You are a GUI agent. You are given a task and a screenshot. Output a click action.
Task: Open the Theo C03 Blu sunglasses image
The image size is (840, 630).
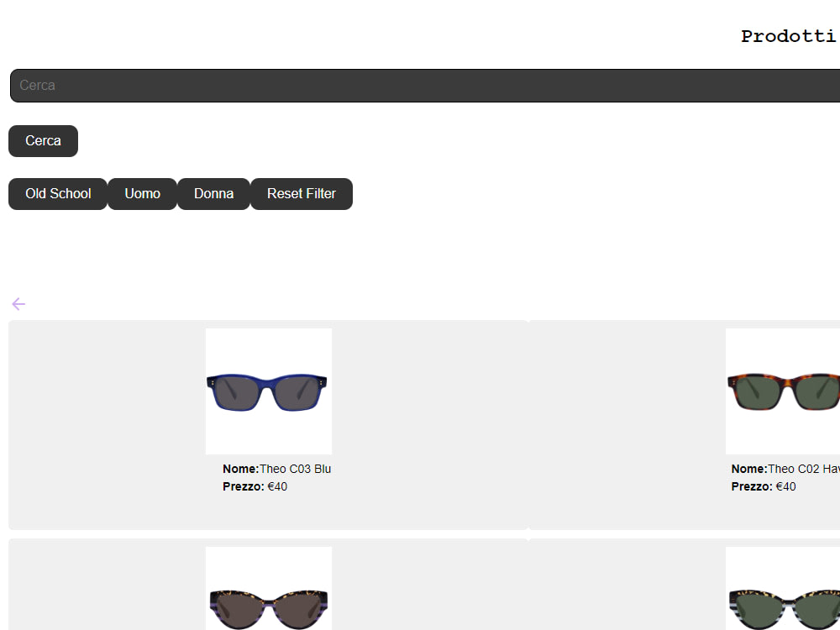[269, 391]
